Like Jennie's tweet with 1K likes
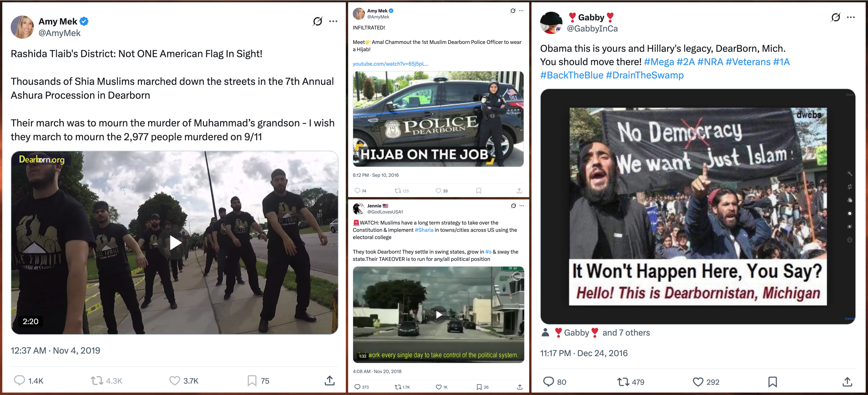The height and width of the screenshot is (395, 868). [438, 387]
